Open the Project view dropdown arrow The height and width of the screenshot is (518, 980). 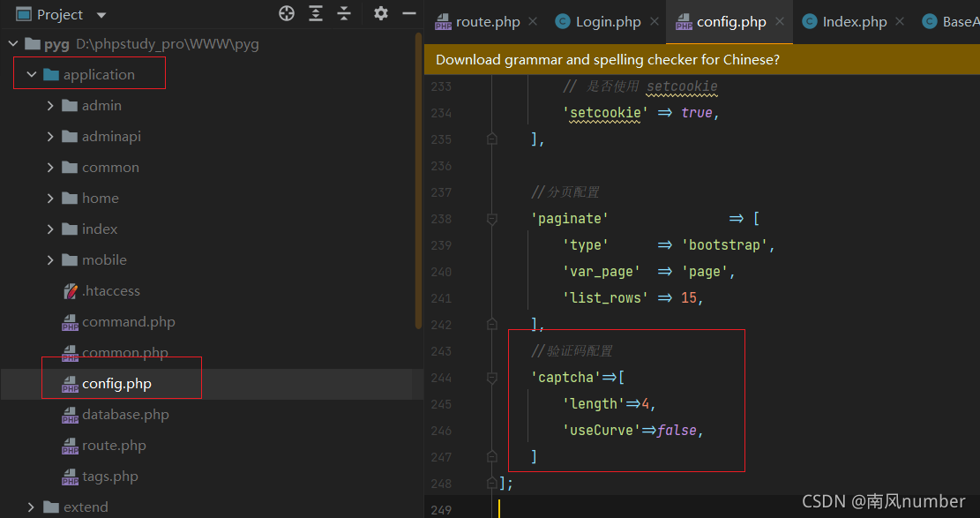point(101,15)
